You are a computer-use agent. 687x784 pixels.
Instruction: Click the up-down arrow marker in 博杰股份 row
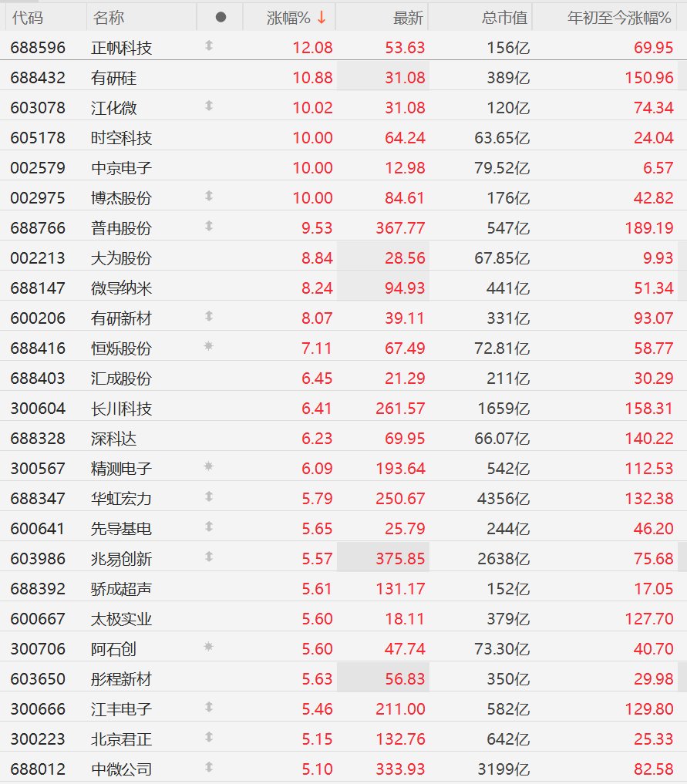click(x=209, y=196)
